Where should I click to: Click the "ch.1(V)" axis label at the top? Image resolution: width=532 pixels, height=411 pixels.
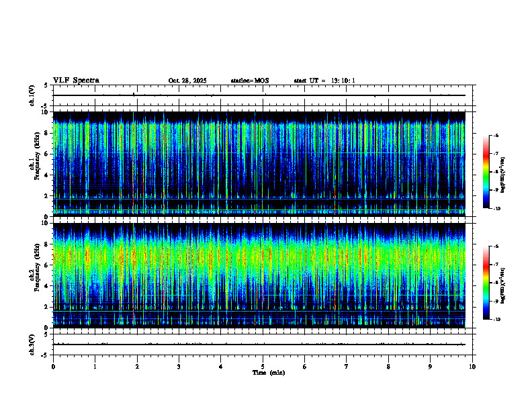click(x=32, y=95)
